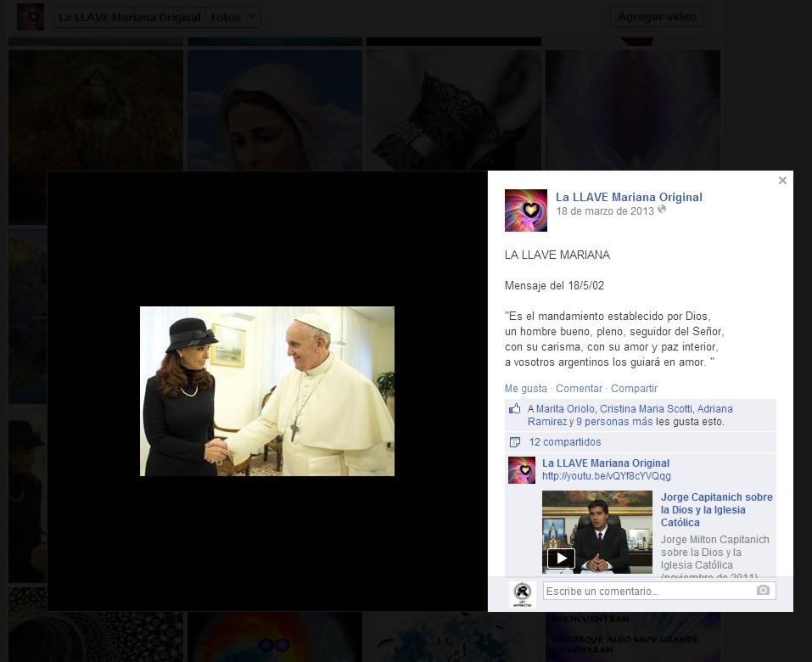Click the camera icon in comment box
Image resolution: width=812 pixels, height=662 pixels.
tap(763, 591)
